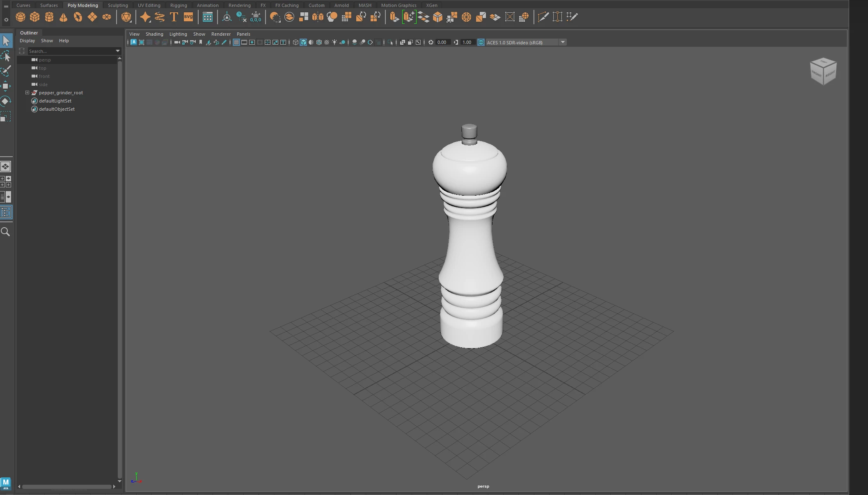Toggle color management ON button
The height and width of the screenshot is (495, 868).
point(481,42)
